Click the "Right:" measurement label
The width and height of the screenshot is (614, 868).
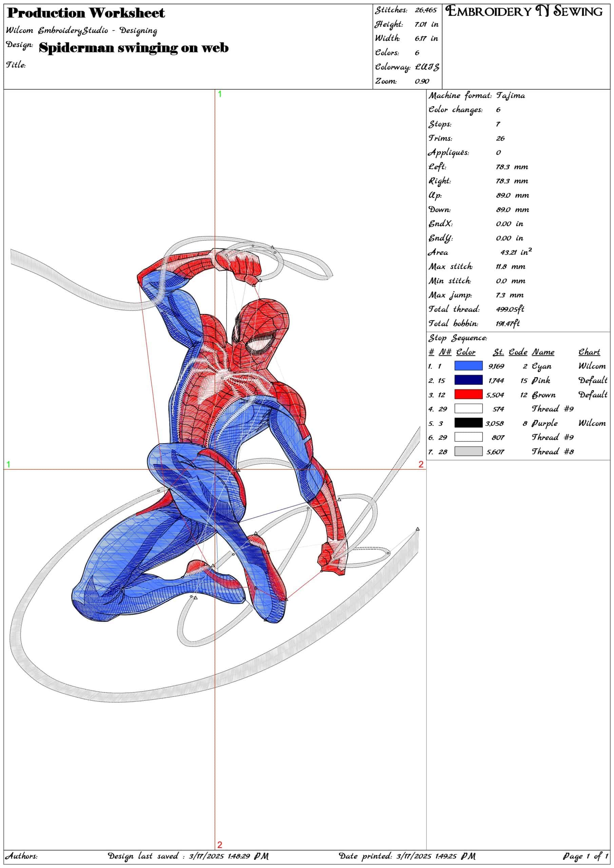pyautogui.click(x=440, y=181)
